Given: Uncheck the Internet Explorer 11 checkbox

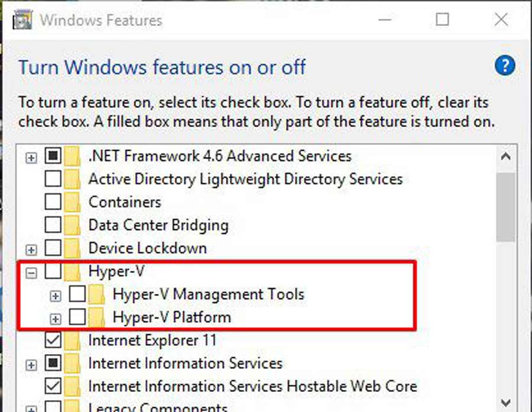Looking at the screenshot, I should tap(53, 340).
